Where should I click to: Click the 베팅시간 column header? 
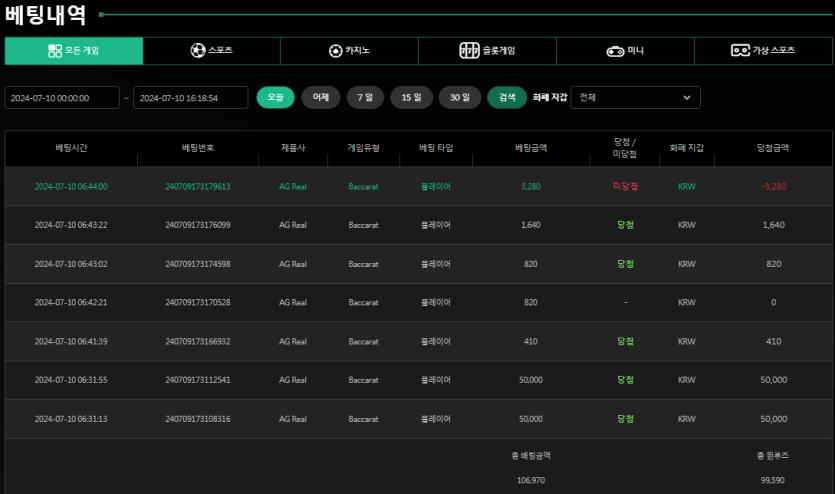71,148
